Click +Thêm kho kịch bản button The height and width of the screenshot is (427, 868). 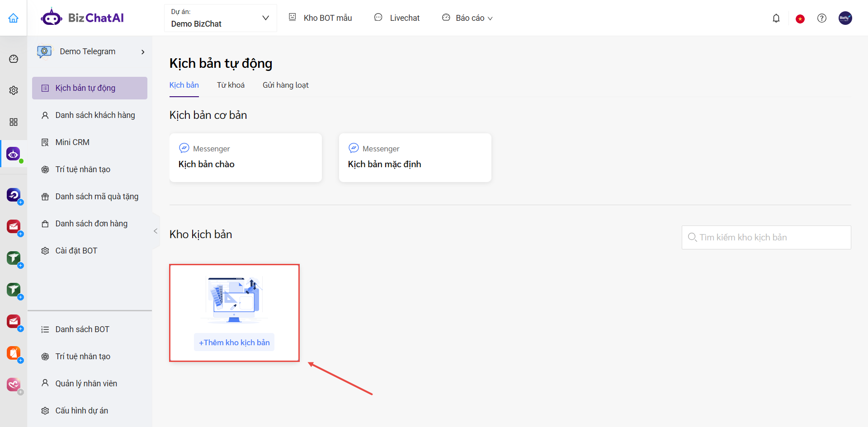234,343
